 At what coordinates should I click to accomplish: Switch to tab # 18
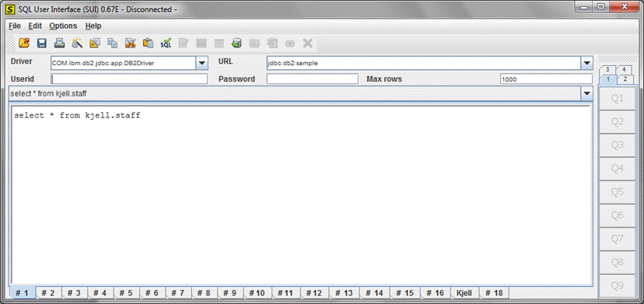(494, 293)
